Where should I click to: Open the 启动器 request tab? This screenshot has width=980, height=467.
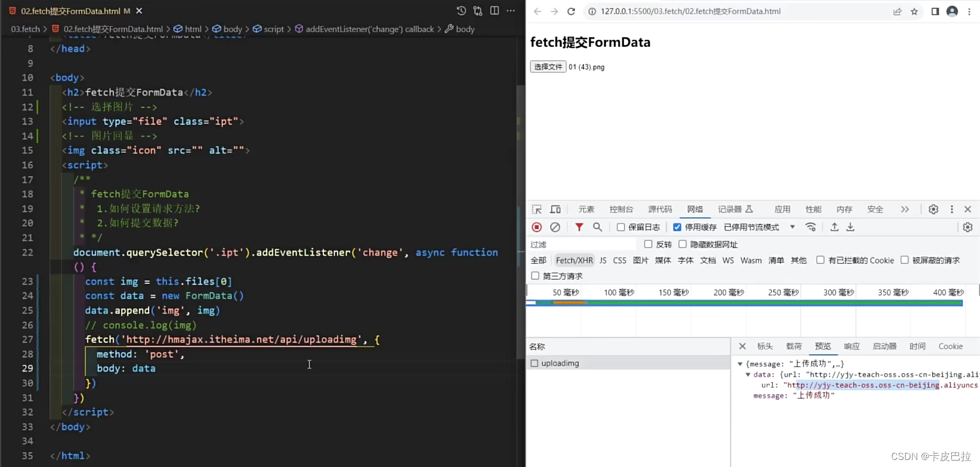[885, 346]
